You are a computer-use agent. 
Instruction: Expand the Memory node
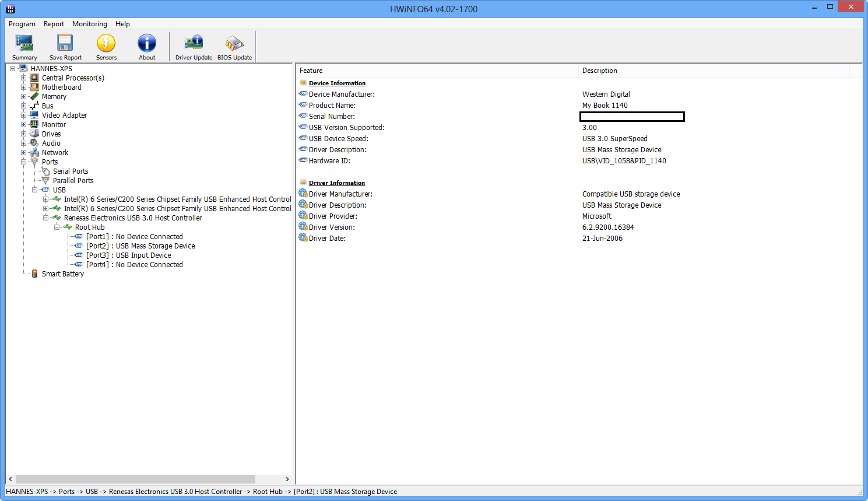(24, 96)
